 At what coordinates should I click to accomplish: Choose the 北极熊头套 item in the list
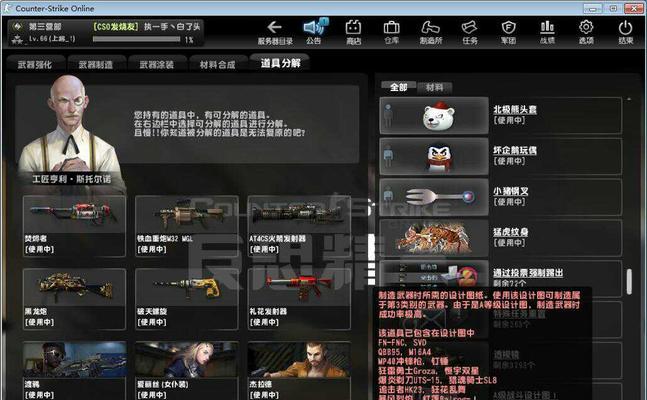click(500, 116)
